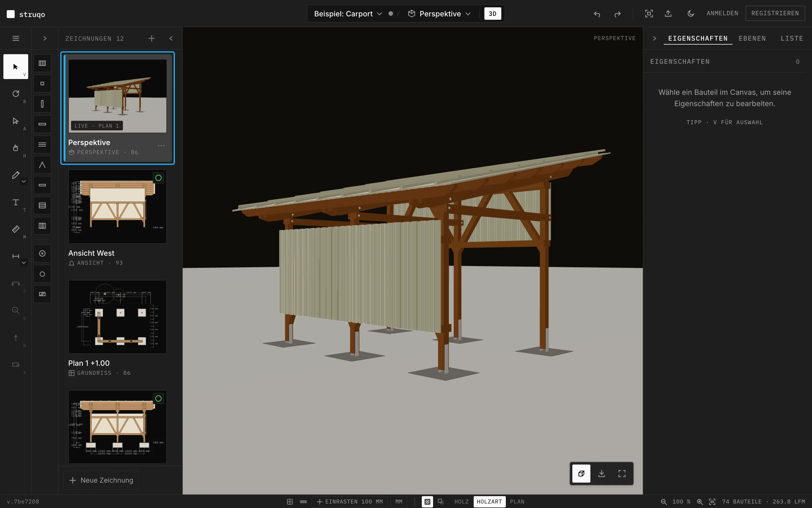Expand the element toolbar chevron
The image size is (812, 508).
pos(45,38)
